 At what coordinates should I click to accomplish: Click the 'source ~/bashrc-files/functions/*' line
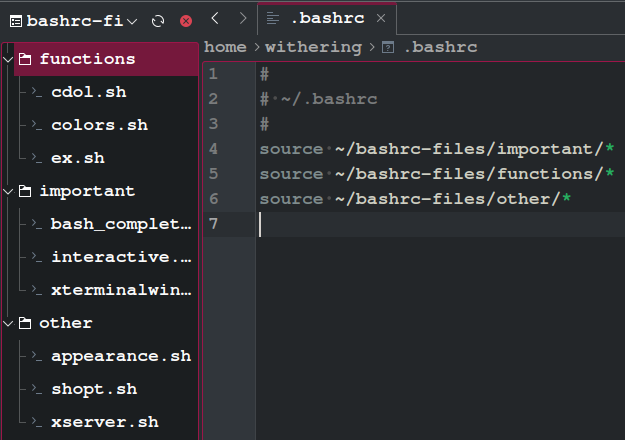pos(437,174)
